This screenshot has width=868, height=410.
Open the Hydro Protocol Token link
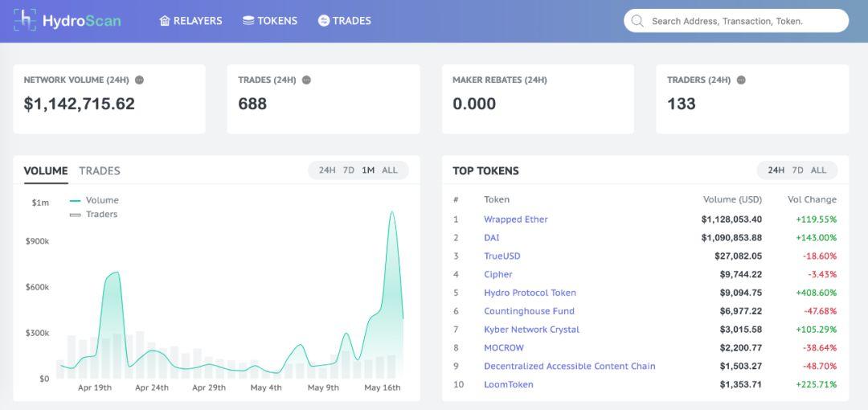pos(530,293)
